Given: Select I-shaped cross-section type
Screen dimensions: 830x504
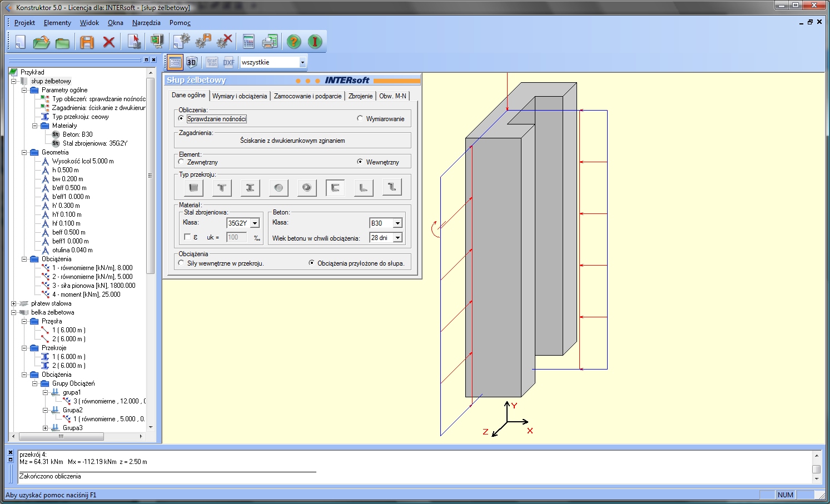Looking at the screenshot, I should (x=250, y=188).
